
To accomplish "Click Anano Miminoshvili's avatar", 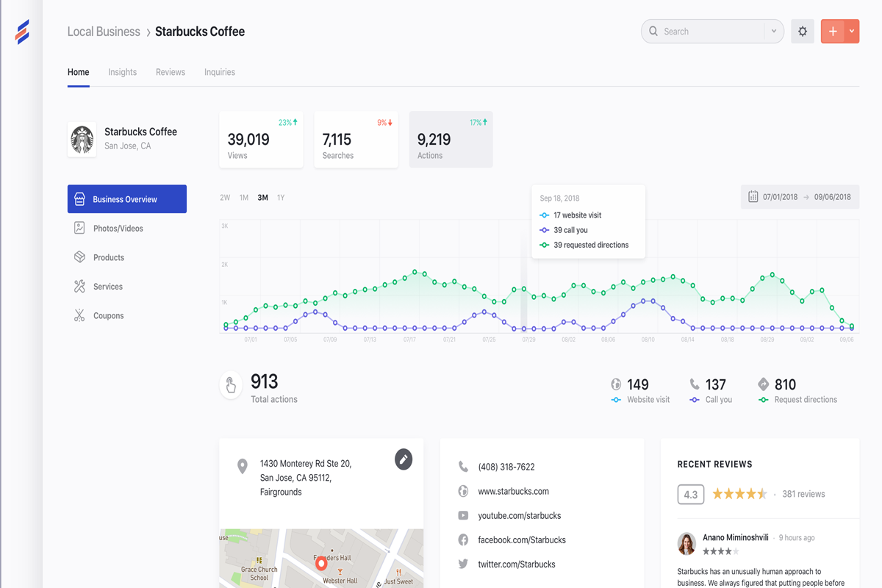I will [x=686, y=544].
